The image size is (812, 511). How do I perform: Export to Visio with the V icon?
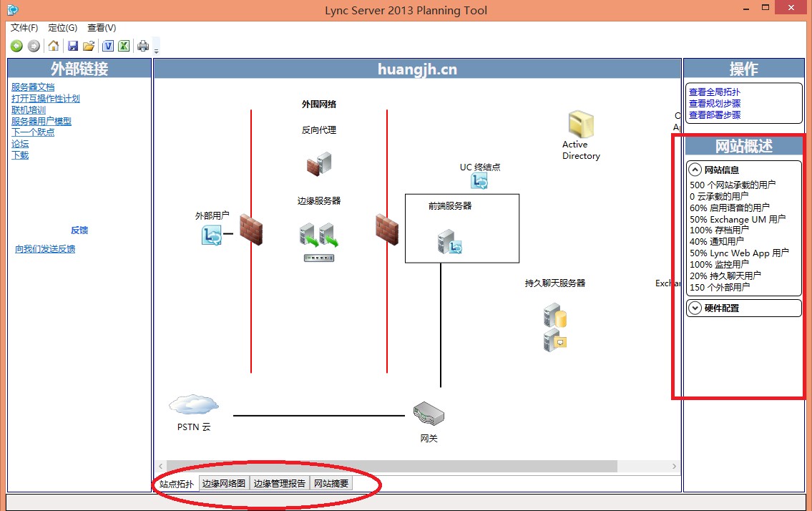click(x=108, y=46)
